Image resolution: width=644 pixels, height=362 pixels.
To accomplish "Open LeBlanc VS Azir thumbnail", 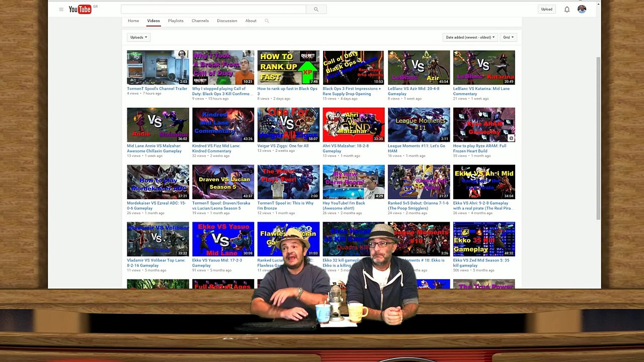I will 419,67.
